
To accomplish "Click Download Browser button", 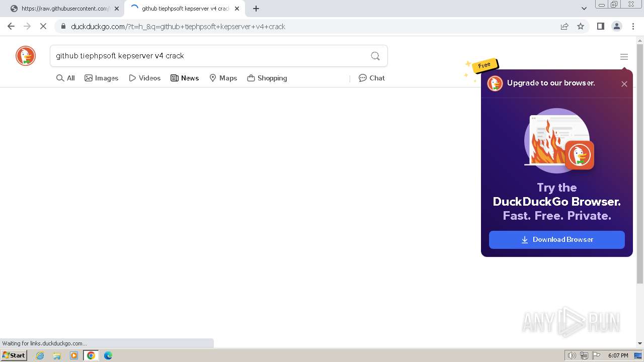I will click(557, 240).
